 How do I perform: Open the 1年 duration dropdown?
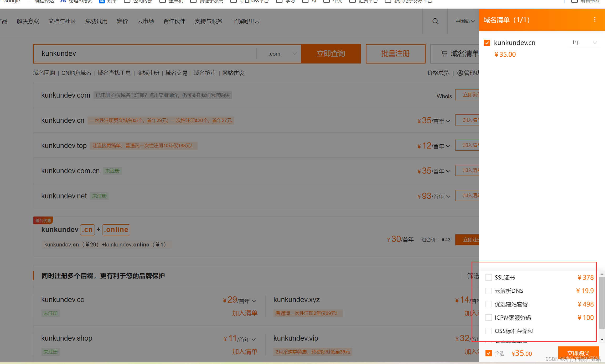pos(585,43)
